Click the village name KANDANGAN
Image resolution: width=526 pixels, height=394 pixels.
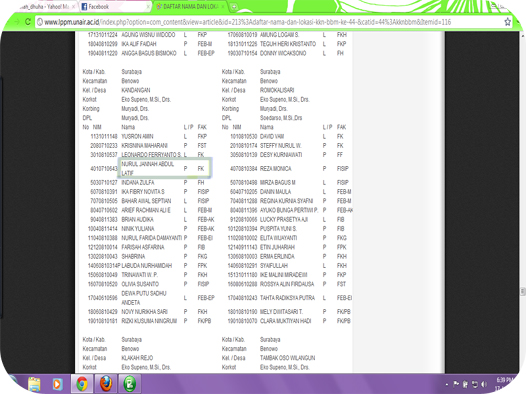(x=136, y=90)
